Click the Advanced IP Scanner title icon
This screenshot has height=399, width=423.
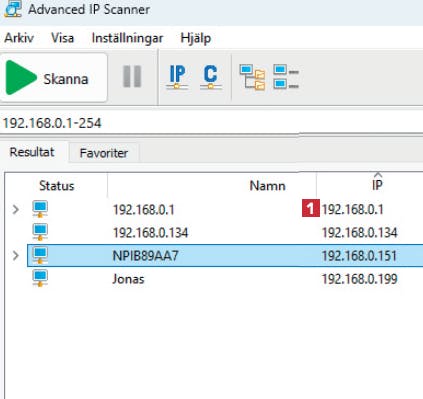[x=13, y=9]
